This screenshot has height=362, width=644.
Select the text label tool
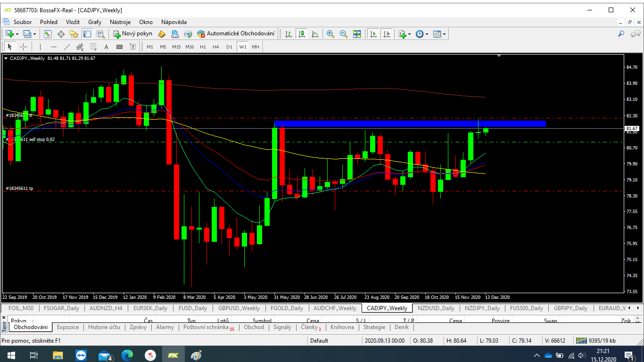pos(133,47)
